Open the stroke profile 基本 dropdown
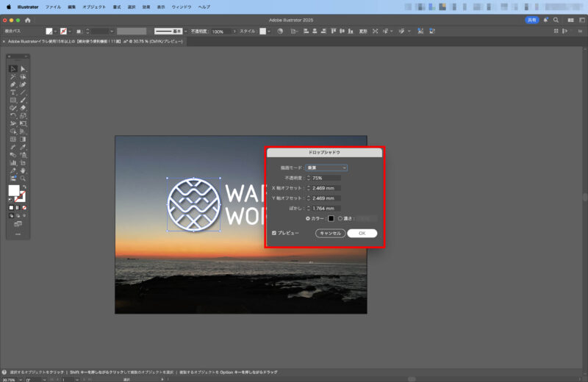 (x=184, y=32)
